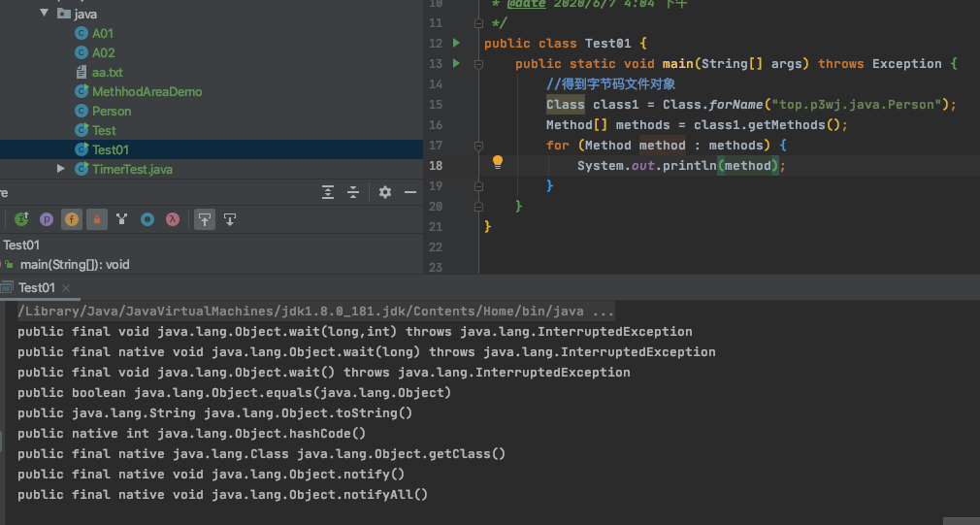Viewport: 980px width, 525px height.
Task: Toggle Show Anonymous Classes blue circle
Action: (147, 219)
